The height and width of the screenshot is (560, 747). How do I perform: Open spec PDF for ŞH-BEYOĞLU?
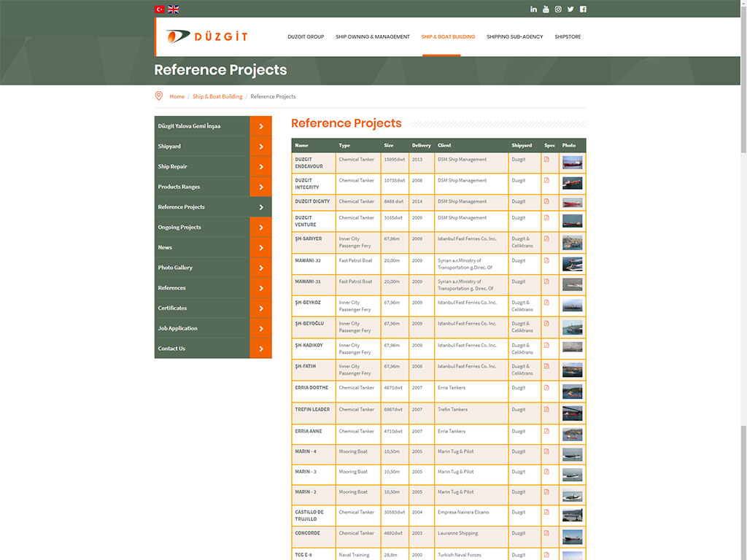547,323
